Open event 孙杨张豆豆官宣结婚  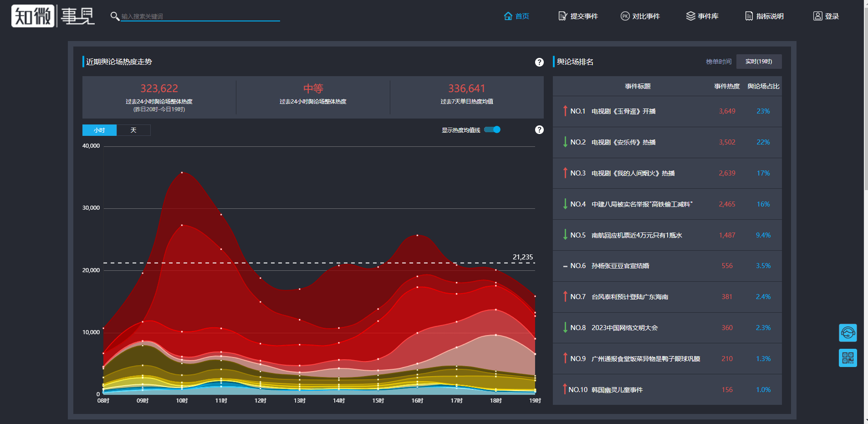point(620,266)
